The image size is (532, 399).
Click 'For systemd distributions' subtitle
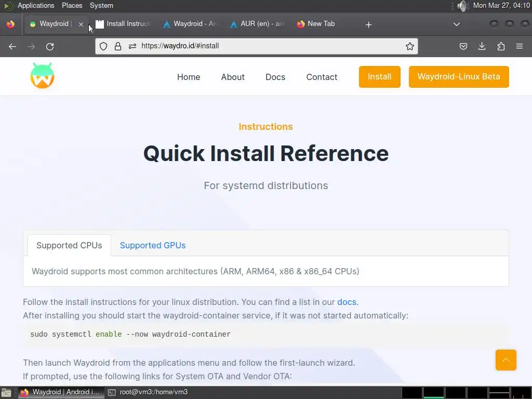(266, 185)
